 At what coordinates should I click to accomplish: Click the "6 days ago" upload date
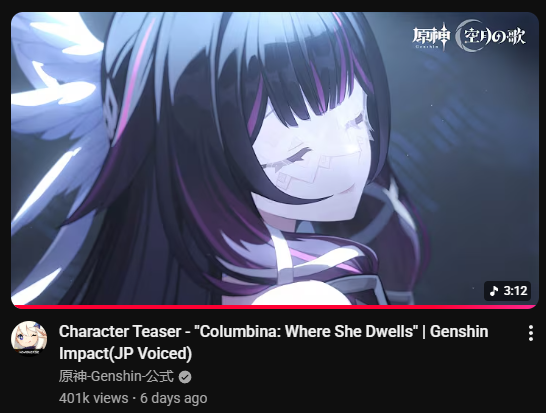click(173, 398)
